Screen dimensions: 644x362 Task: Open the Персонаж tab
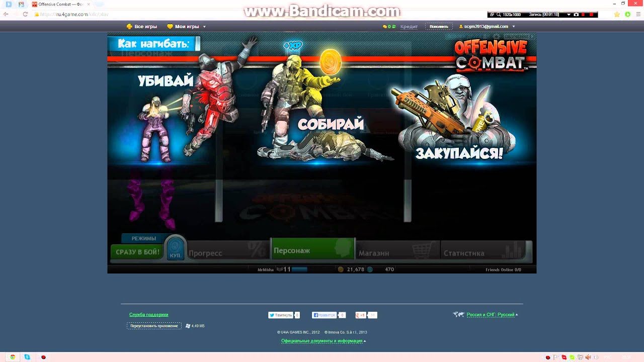point(312,250)
